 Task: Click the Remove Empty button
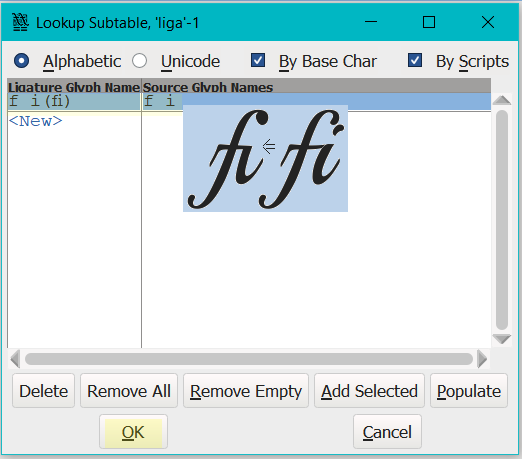pyautogui.click(x=246, y=391)
